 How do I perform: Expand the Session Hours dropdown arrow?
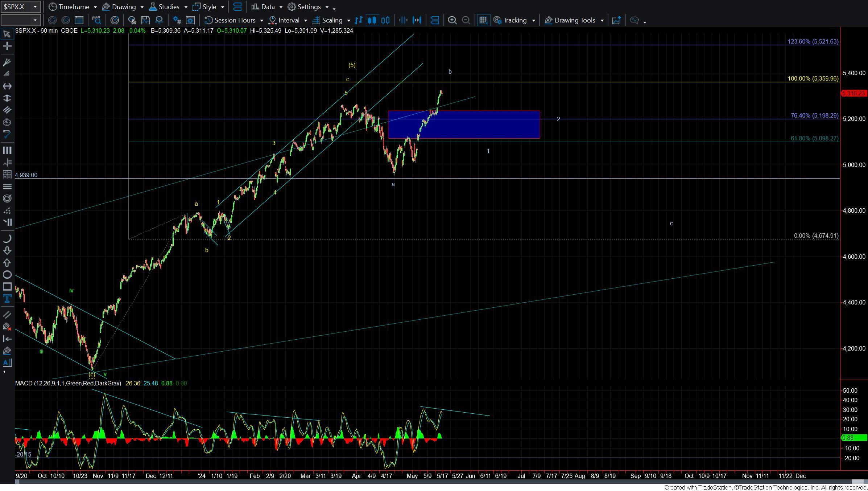261,21
